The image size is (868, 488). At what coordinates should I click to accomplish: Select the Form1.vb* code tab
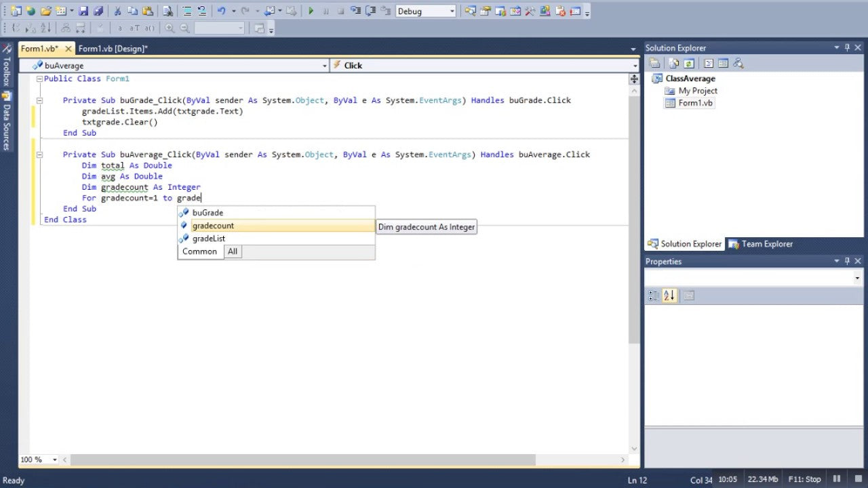39,48
